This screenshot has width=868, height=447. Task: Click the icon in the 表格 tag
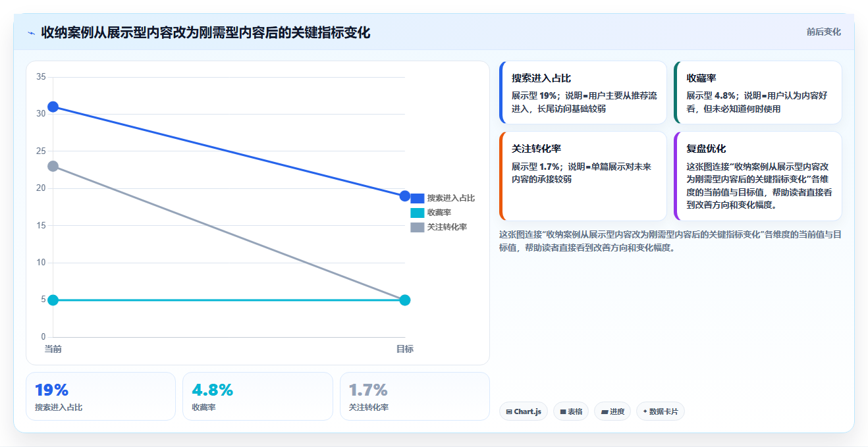tap(563, 412)
